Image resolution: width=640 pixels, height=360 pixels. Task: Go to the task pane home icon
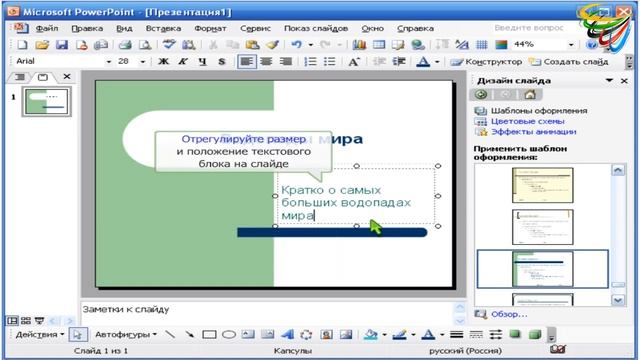(x=529, y=95)
